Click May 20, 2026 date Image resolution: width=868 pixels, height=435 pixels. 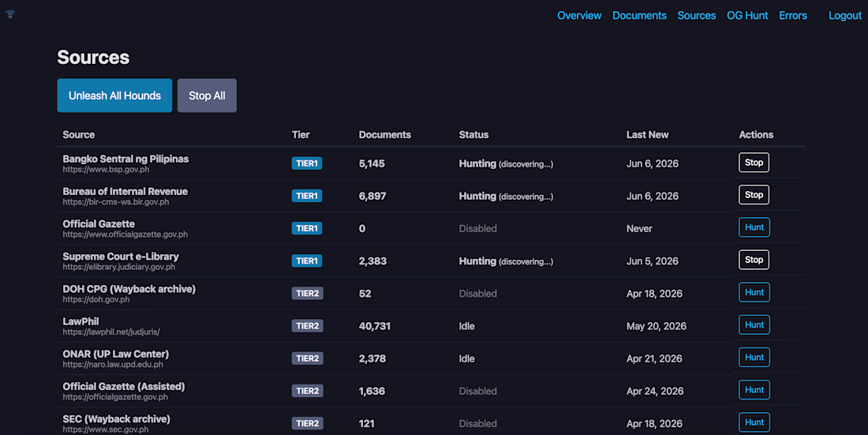coord(656,326)
